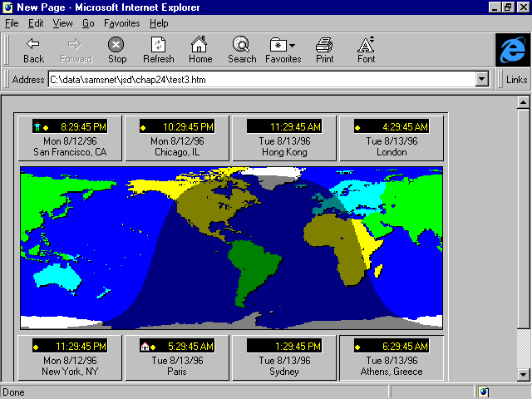This screenshot has width=532, height=399.
Task: Click the vertical scrollbar down arrow
Action: [x=523, y=374]
